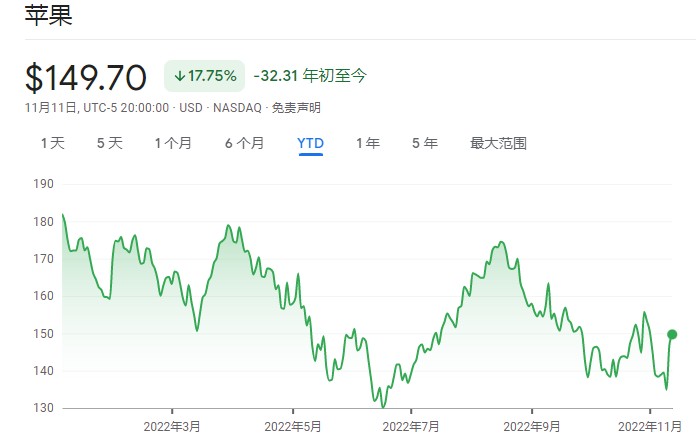Click the down arrow in the percentage badge
The height and width of the screenshot is (445, 696).
[179, 76]
